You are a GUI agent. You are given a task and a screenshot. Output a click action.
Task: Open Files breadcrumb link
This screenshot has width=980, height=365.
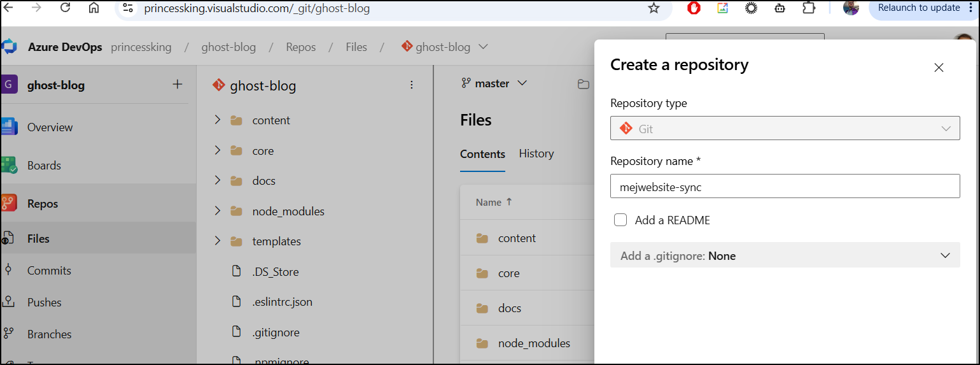click(356, 47)
